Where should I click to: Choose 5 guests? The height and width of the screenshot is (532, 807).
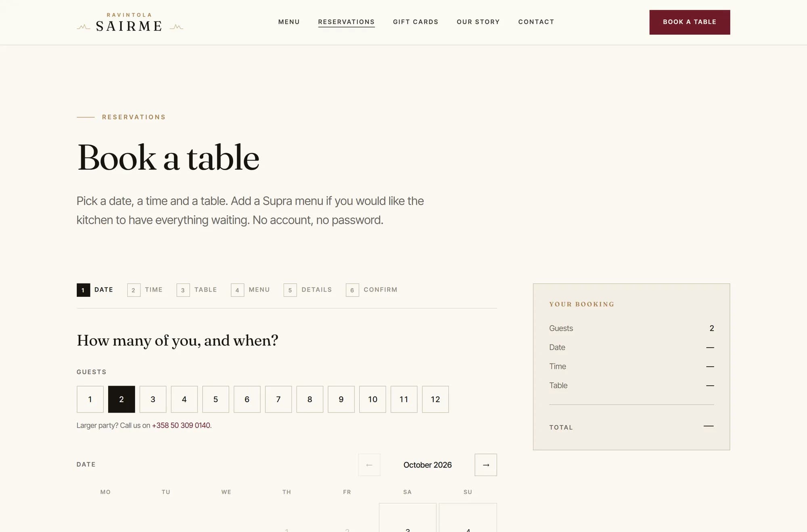click(215, 399)
